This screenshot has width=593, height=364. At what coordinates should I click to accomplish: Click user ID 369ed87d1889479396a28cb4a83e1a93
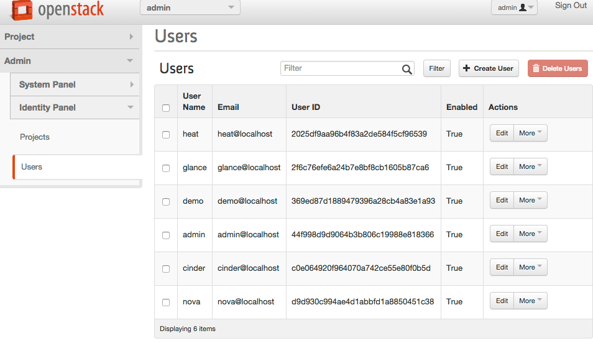click(x=363, y=201)
